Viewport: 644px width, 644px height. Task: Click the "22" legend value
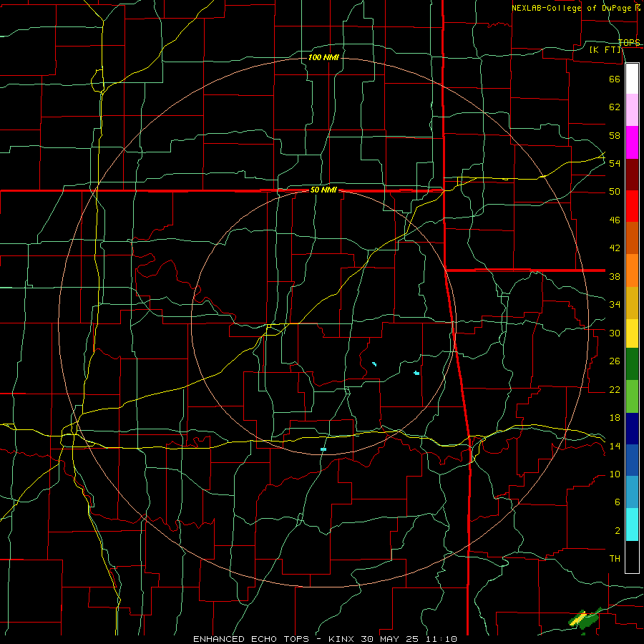coord(615,390)
